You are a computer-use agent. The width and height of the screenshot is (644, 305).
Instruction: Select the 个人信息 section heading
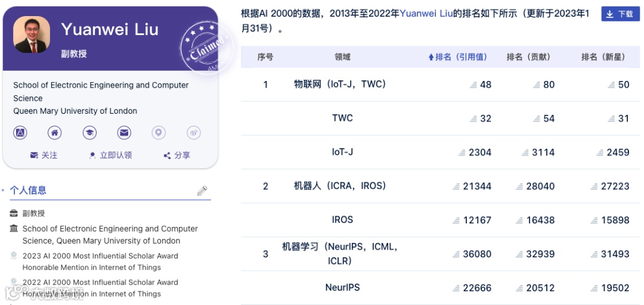pos(28,190)
